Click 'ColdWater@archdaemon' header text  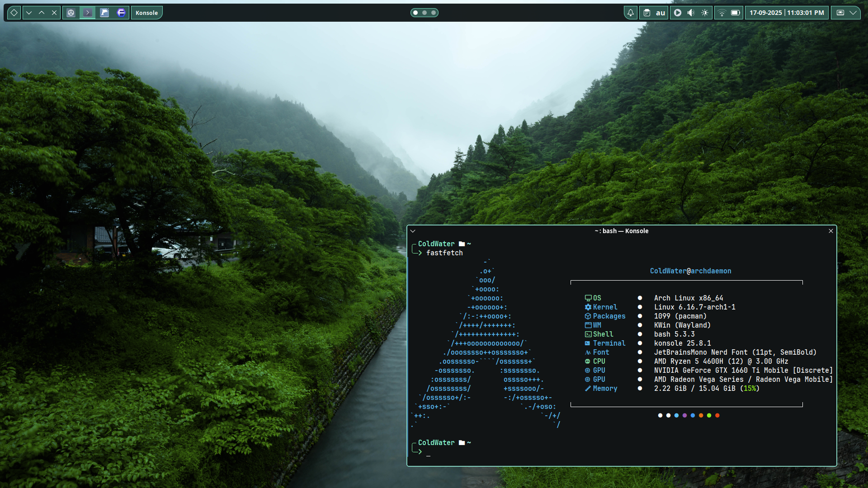[690, 271]
